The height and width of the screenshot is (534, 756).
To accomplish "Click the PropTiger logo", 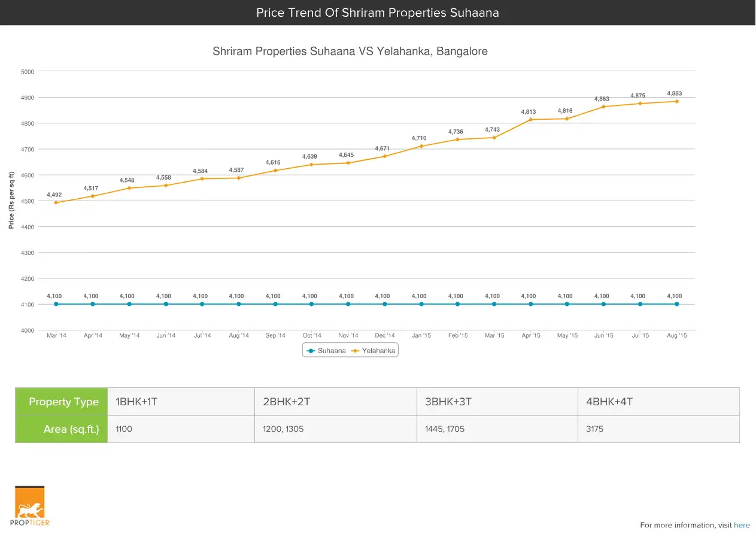I will tap(30, 506).
